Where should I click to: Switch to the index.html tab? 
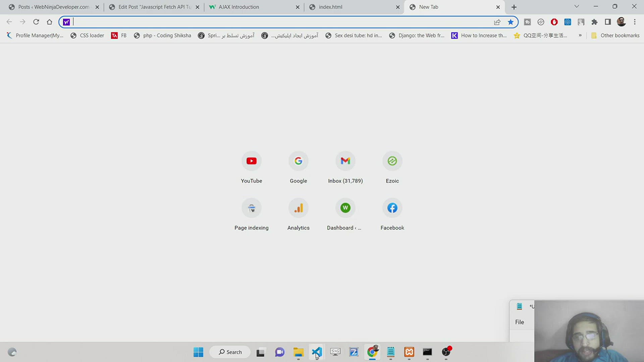330,7
